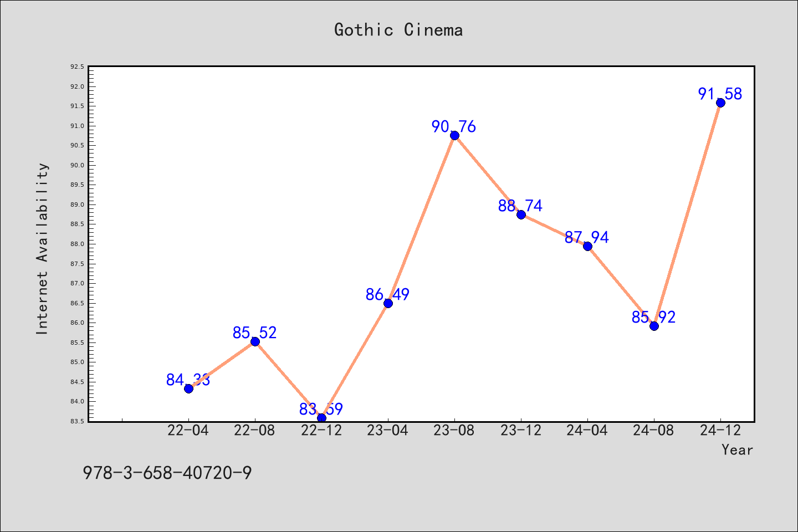Click the 24-04 x-axis tick label

pyautogui.click(x=587, y=431)
